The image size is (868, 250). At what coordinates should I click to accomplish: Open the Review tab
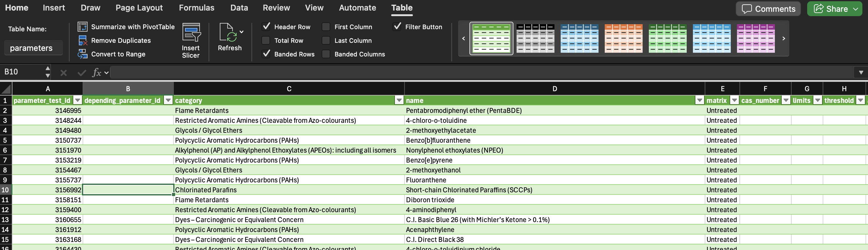click(276, 8)
